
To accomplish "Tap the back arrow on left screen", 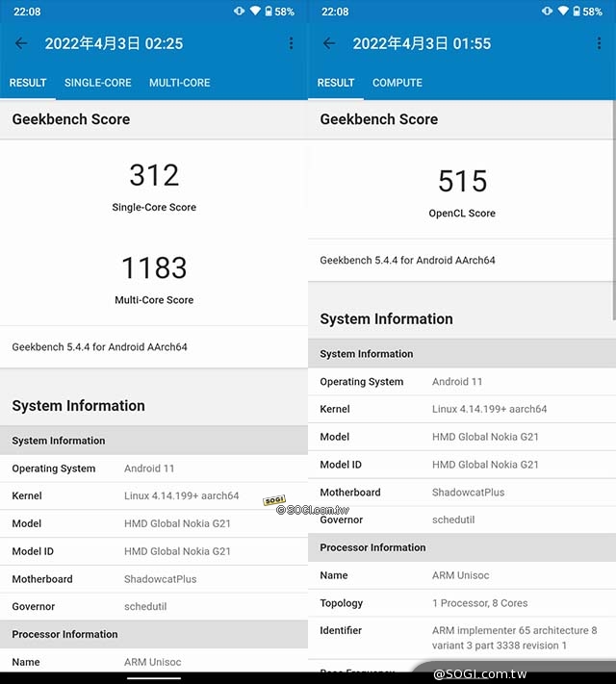I will 21,43.
